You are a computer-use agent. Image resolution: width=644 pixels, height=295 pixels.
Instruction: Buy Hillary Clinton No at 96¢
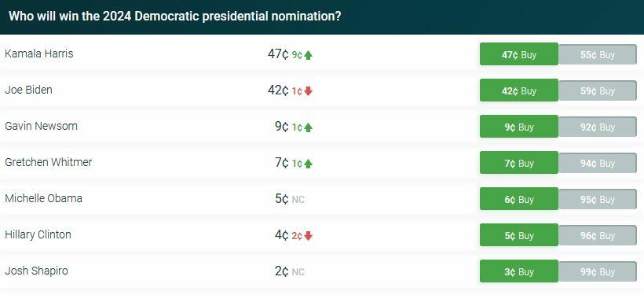[598, 236]
